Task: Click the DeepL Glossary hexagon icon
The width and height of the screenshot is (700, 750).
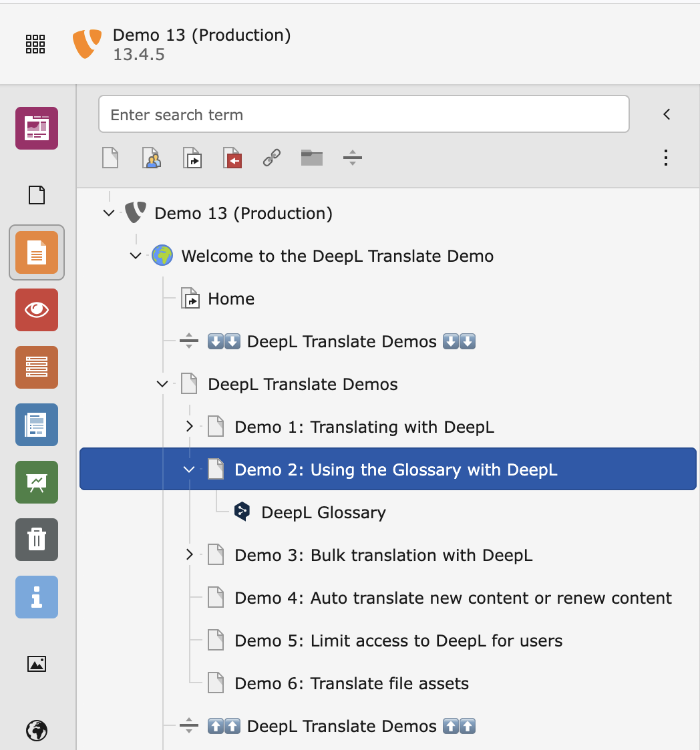Action: pos(242,512)
